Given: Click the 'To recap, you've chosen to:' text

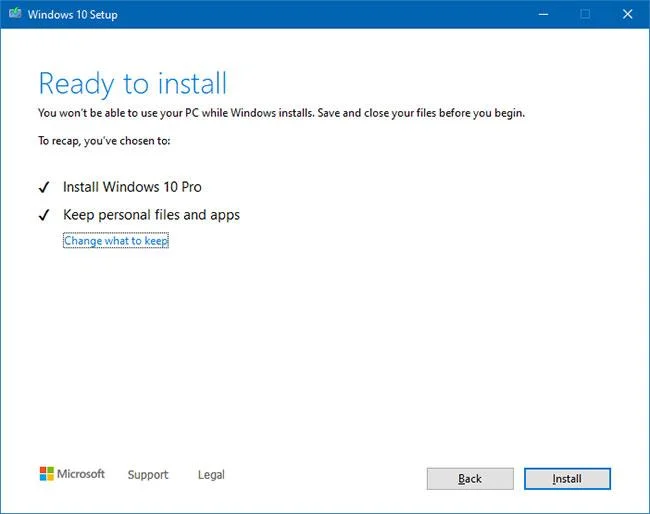Looking at the screenshot, I should tap(104, 141).
